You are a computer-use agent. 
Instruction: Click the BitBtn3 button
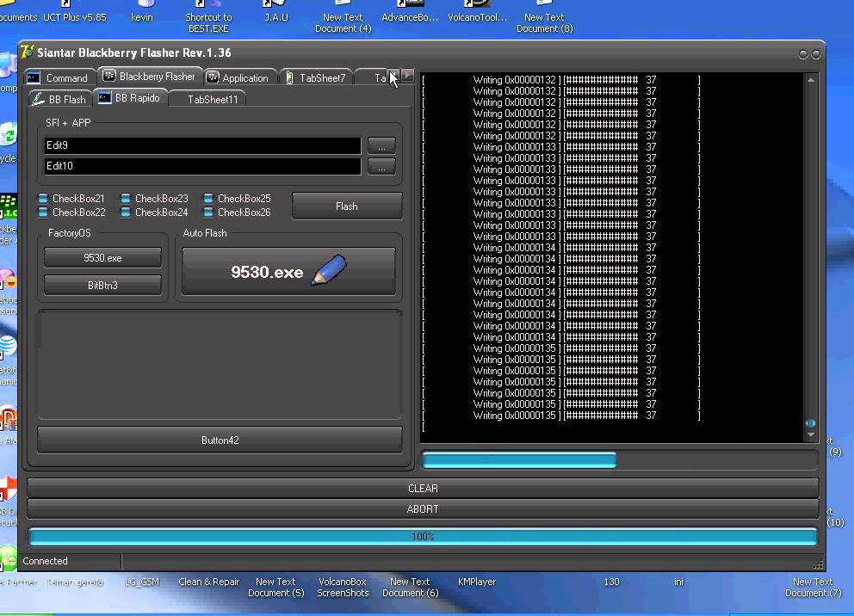point(102,285)
